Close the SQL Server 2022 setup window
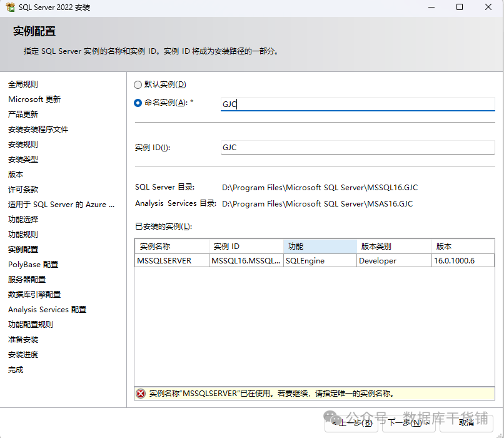Image resolution: width=504 pixels, height=438 pixels. coord(488,7)
